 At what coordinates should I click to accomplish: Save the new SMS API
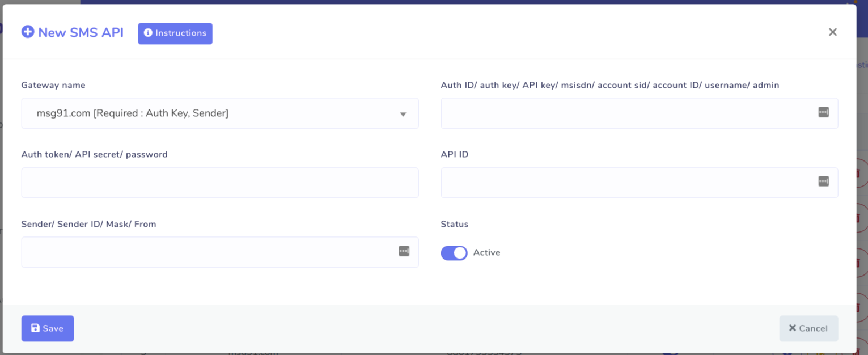pyautogui.click(x=48, y=328)
